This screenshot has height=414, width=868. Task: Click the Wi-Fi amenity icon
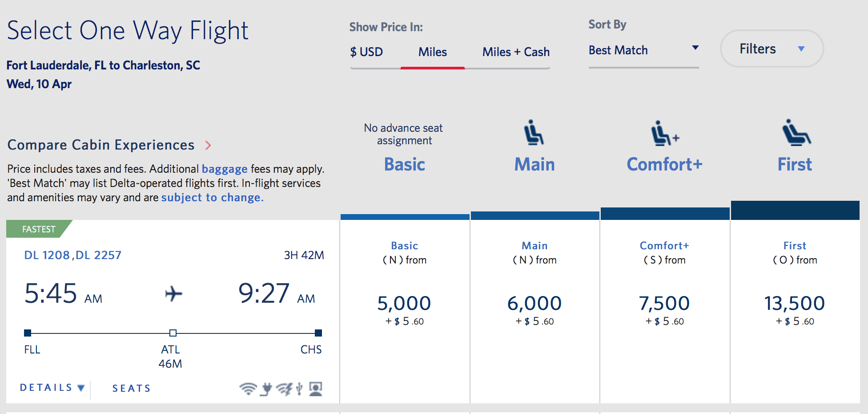click(248, 389)
